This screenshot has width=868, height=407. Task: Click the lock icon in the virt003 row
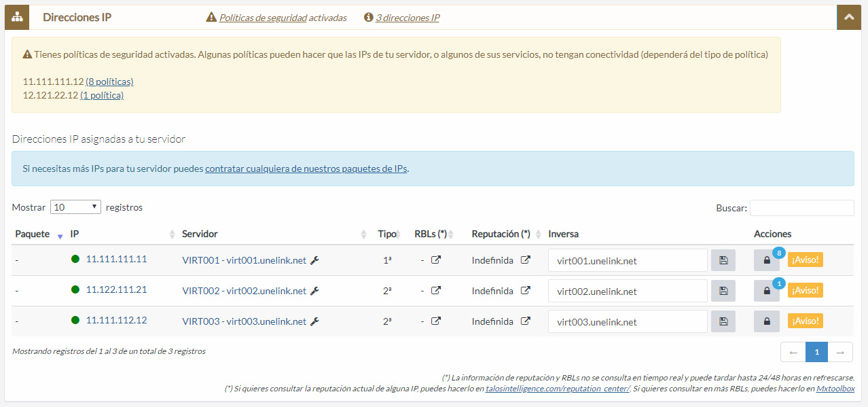[x=767, y=321]
